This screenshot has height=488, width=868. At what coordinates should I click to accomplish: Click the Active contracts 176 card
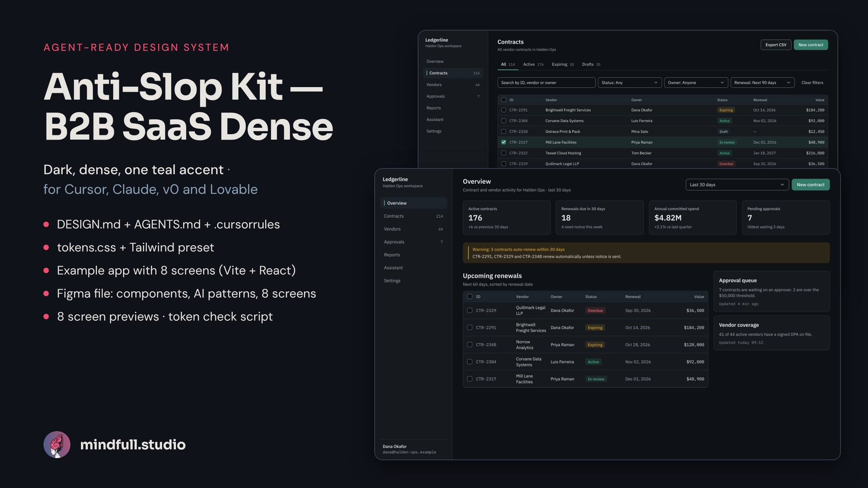point(506,218)
